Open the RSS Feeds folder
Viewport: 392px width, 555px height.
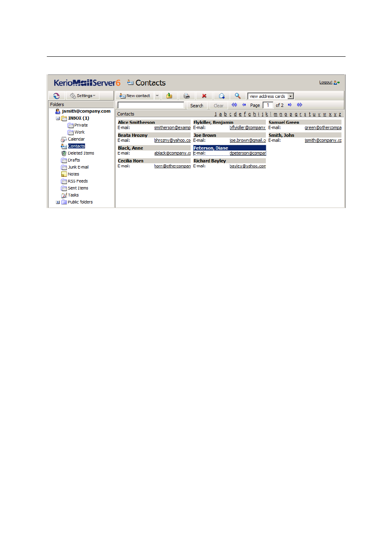(x=78, y=181)
